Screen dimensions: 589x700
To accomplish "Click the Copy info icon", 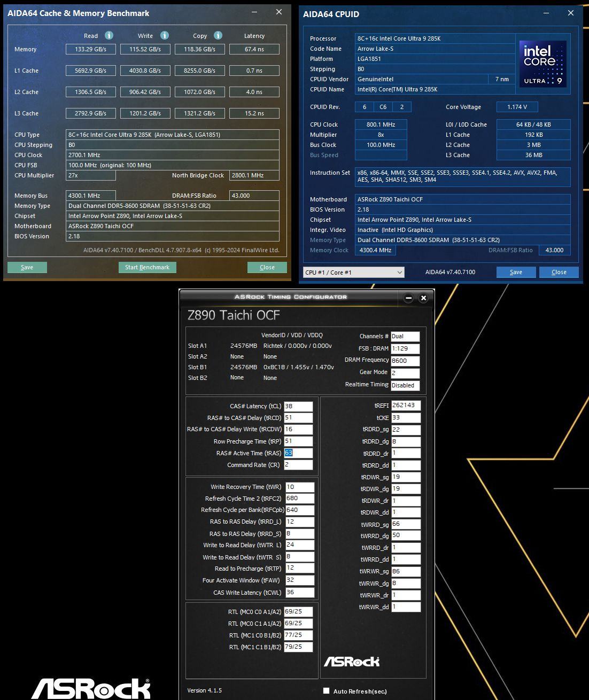I will coord(218,35).
